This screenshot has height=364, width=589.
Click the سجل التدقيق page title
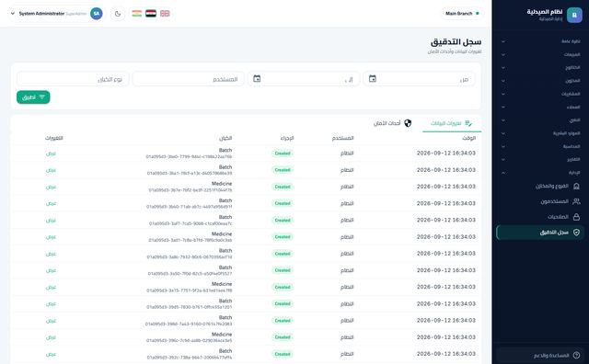pyautogui.click(x=456, y=41)
